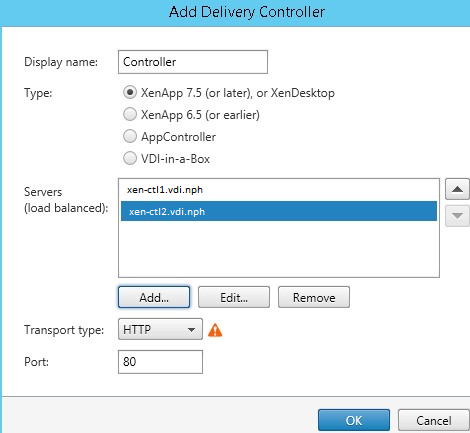Select XenApp 6.5 (or earlier) option
Image resolution: width=470 pixels, height=433 pixels.
click(130, 114)
